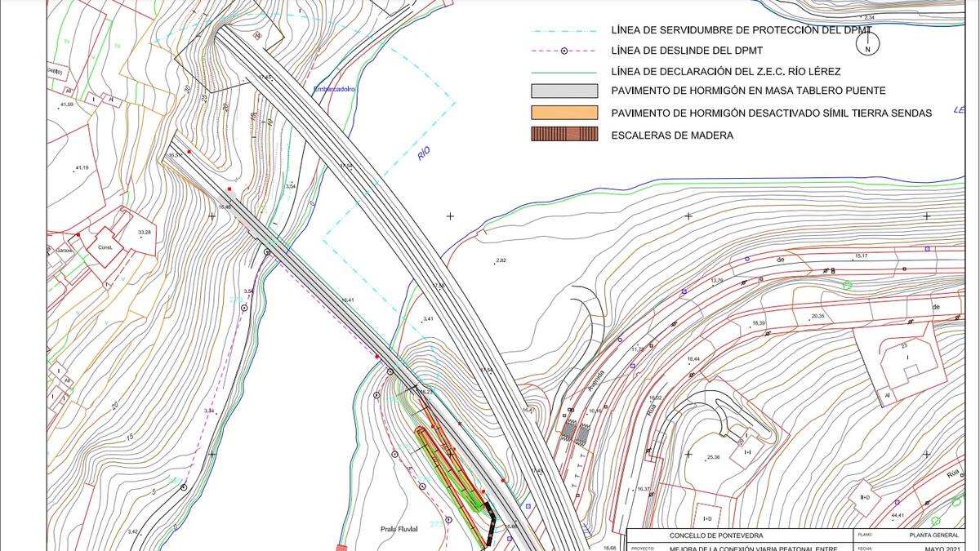Click the black wooden stairs hatch on the map
This screenshot has width=980, height=551.
pyautogui.click(x=490, y=522)
